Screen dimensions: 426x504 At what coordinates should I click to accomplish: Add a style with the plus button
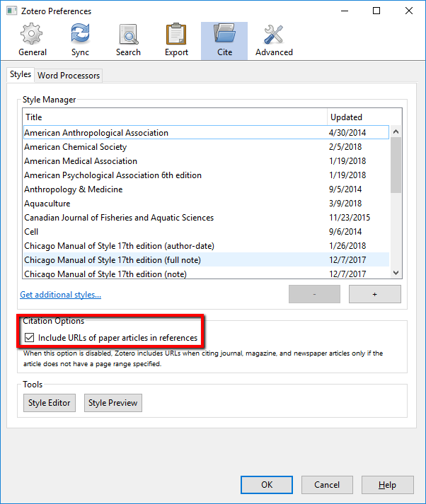click(x=375, y=294)
